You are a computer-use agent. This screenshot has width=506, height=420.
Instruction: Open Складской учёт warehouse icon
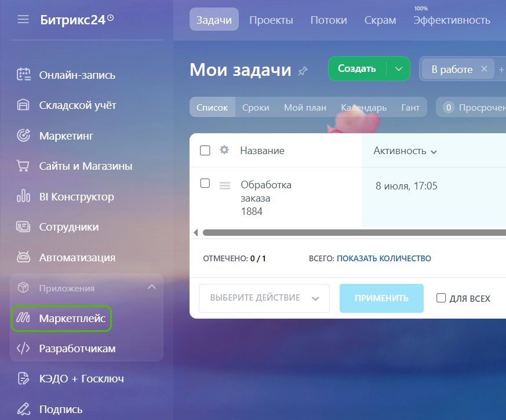tap(23, 105)
